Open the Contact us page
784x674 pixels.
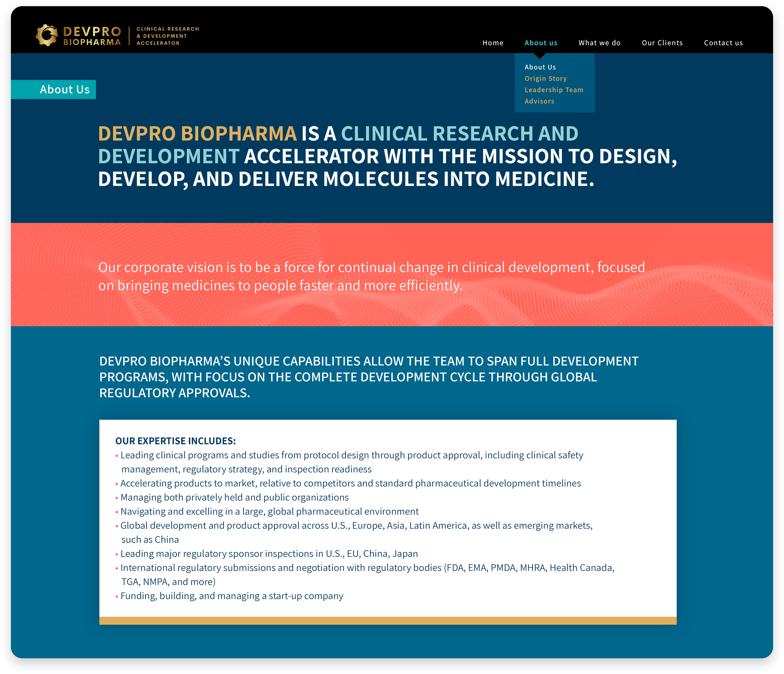click(723, 43)
